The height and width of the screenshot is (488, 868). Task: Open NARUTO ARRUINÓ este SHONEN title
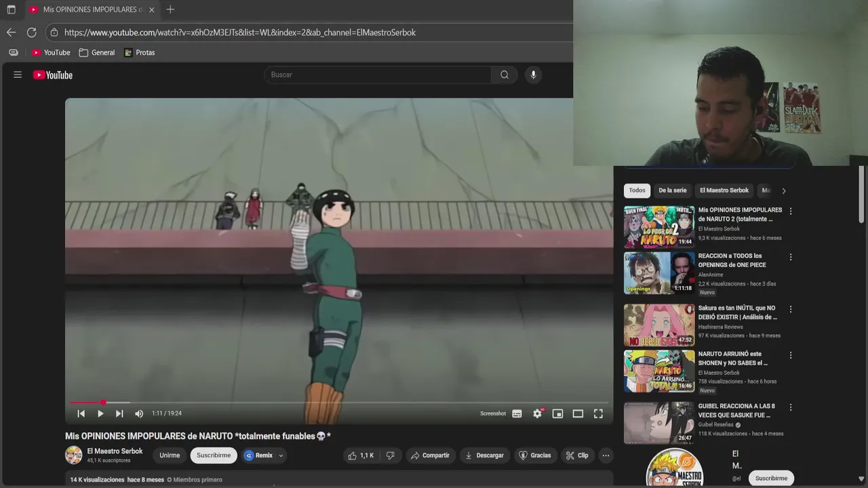[x=732, y=359]
